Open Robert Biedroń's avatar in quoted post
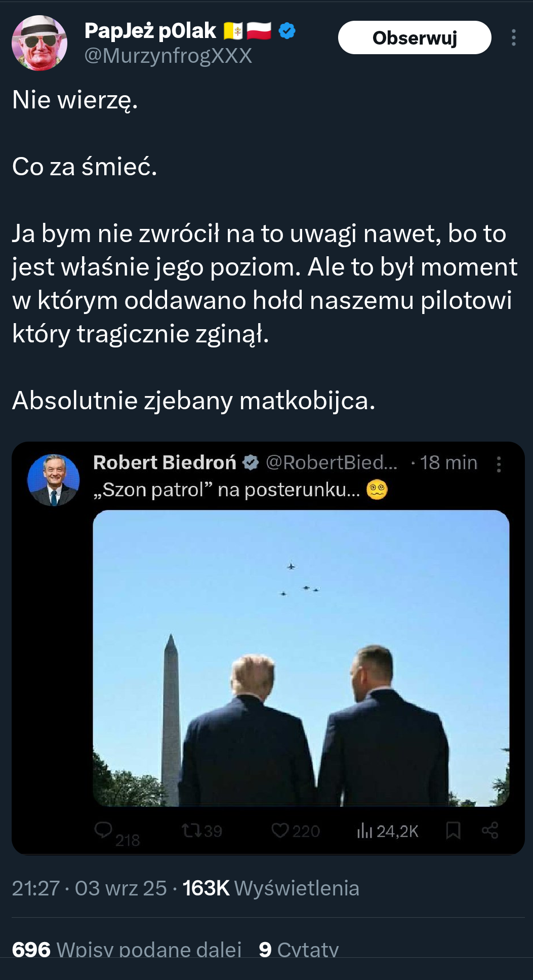The width and height of the screenshot is (533, 980). tap(53, 480)
